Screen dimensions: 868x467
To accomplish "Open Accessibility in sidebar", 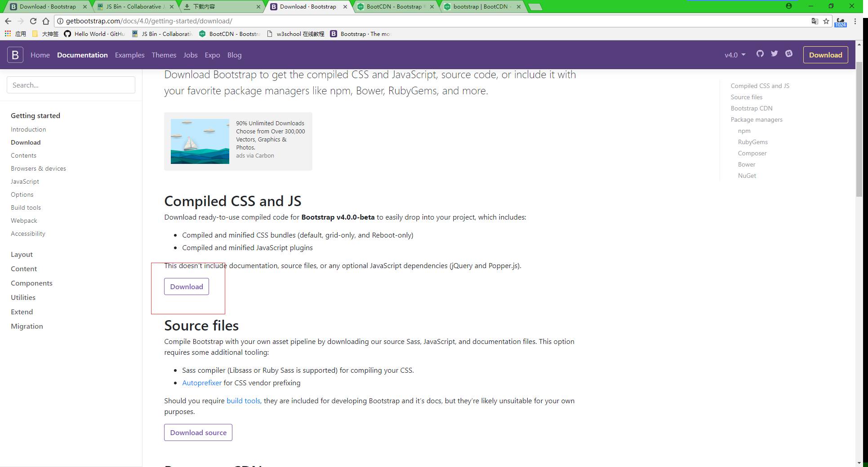I will 28,233.
